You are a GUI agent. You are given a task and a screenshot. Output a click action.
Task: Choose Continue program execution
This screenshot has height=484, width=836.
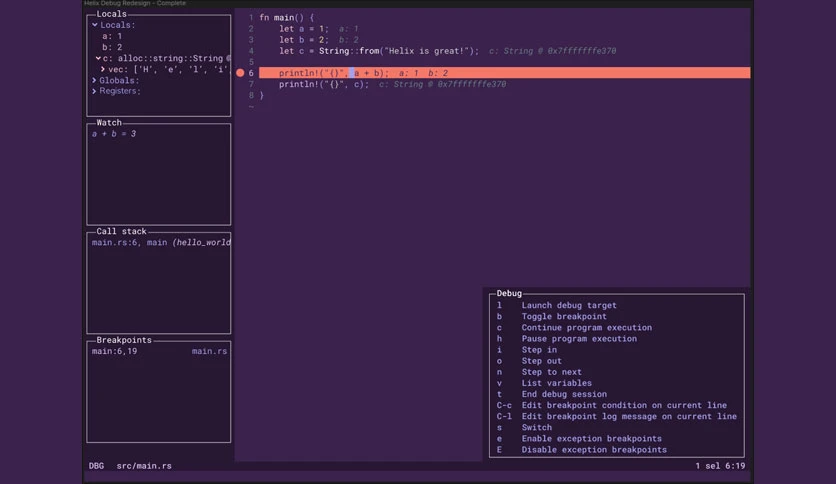click(x=586, y=328)
